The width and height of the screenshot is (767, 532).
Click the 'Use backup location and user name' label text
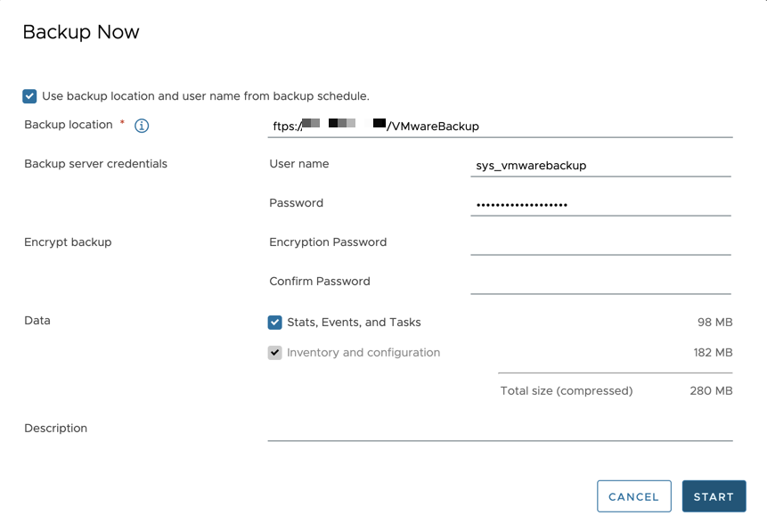(206, 96)
